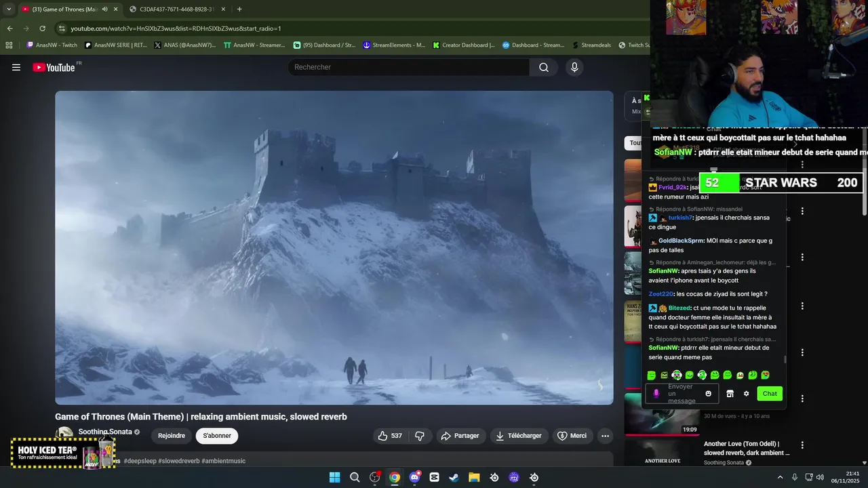Open the StreamElements bookmark

[394, 45]
